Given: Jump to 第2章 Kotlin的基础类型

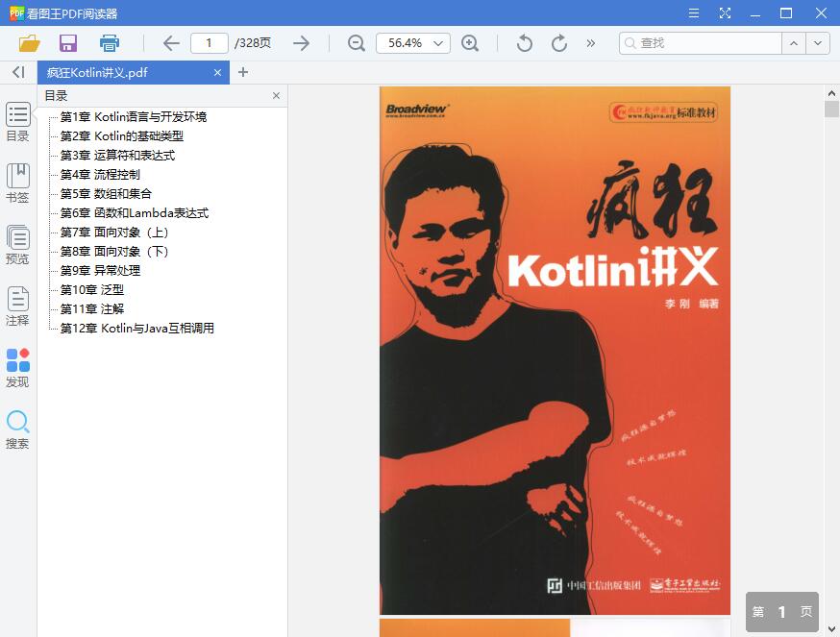Looking at the screenshot, I should coord(122,136).
